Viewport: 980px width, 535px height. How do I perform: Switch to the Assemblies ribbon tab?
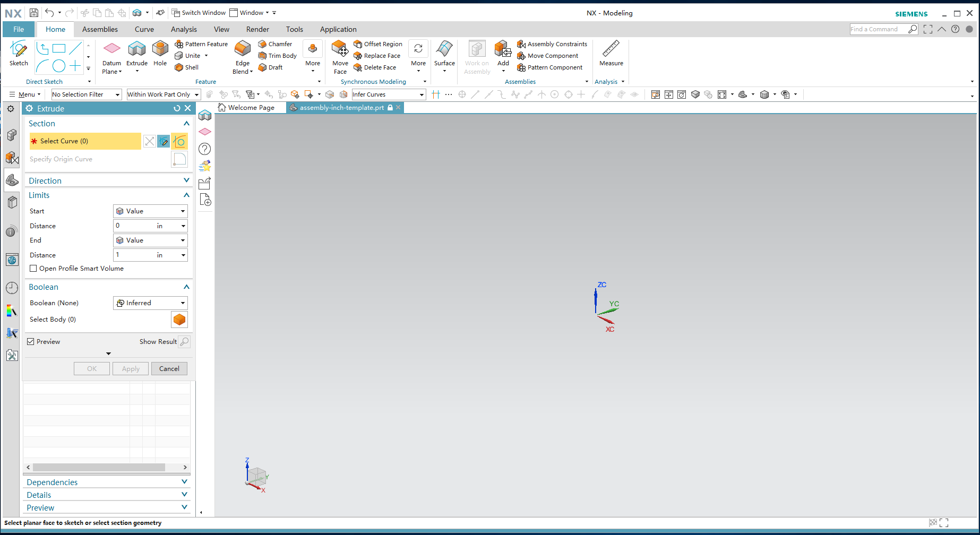100,29
